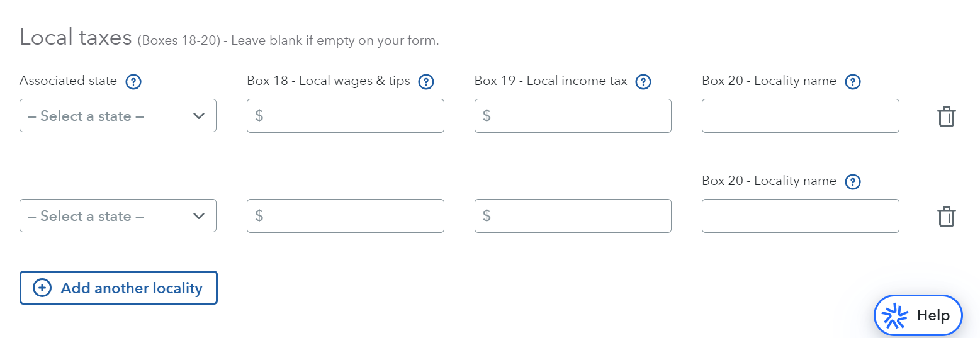Focus the first row's Box 18 wages field
980x338 pixels.
pos(346,116)
